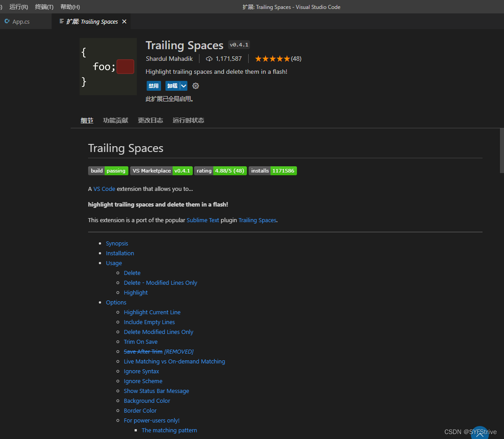Image resolution: width=504 pixels, height=439 pixels.
Task: Open the uninstall dropdown arrow
Action: coord(183,86)
